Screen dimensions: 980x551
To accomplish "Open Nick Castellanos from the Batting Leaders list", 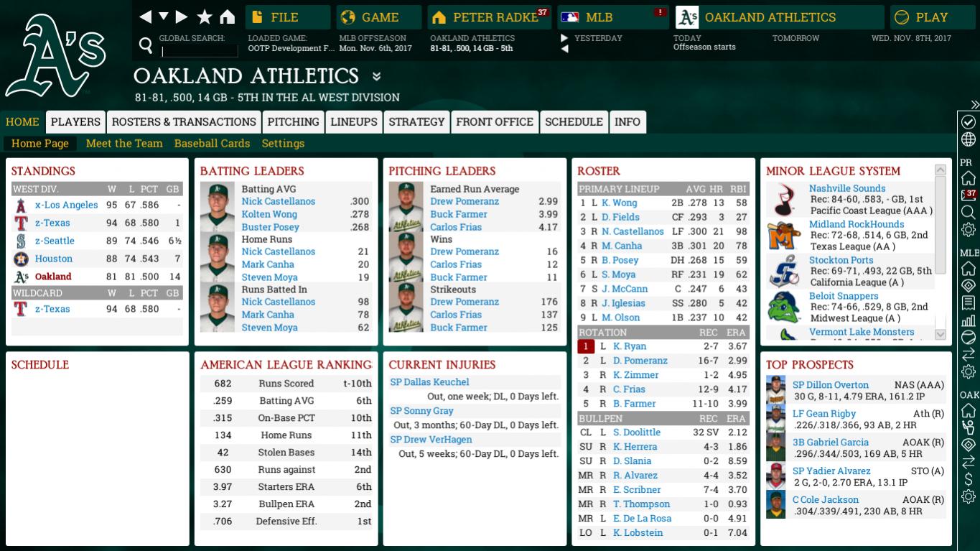I will [x=279, y=201].
